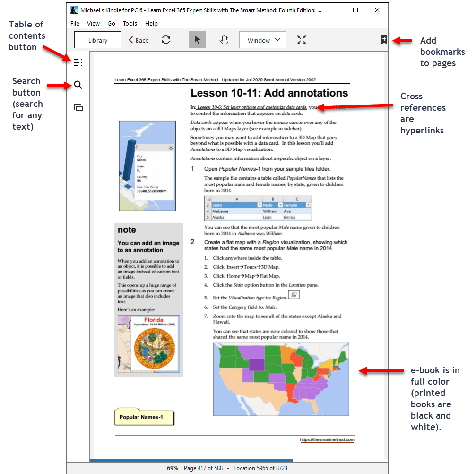Go Back to previous location
Screen dimensions: 476x474
click(x=138, y=40)
